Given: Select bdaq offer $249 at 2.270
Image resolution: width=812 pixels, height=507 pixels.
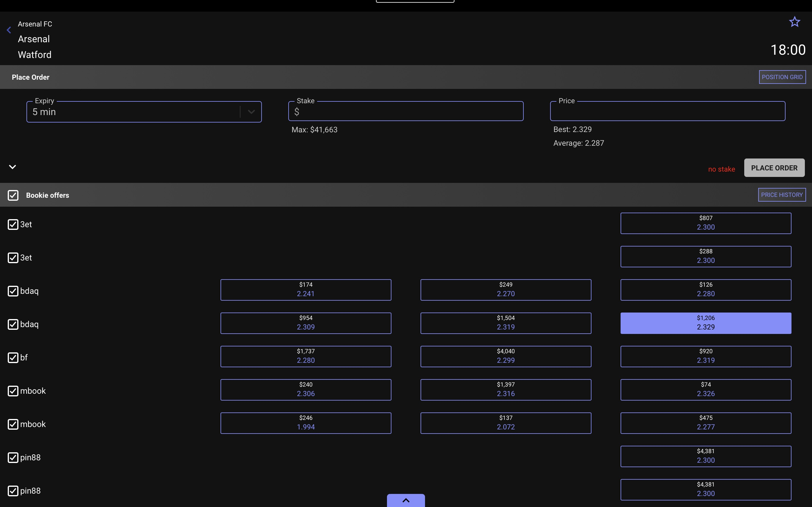Looking at the screenshot, I should (x=506, y=290).
